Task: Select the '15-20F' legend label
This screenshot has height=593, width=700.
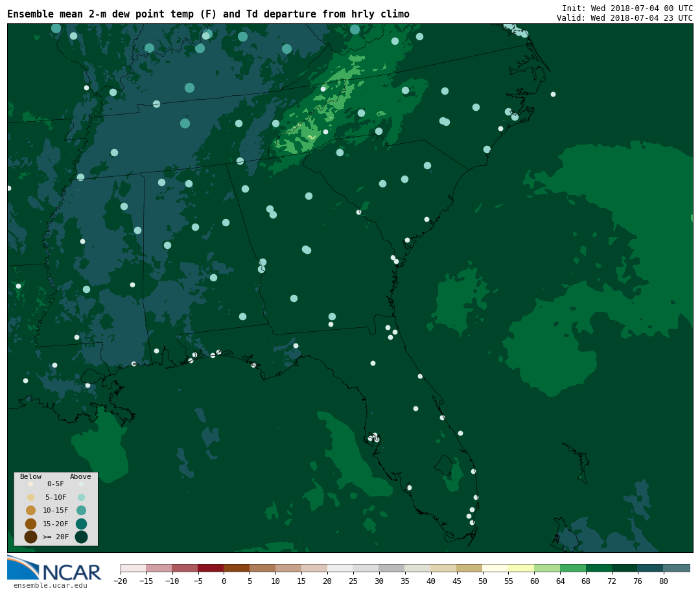Action: [56, 524]
